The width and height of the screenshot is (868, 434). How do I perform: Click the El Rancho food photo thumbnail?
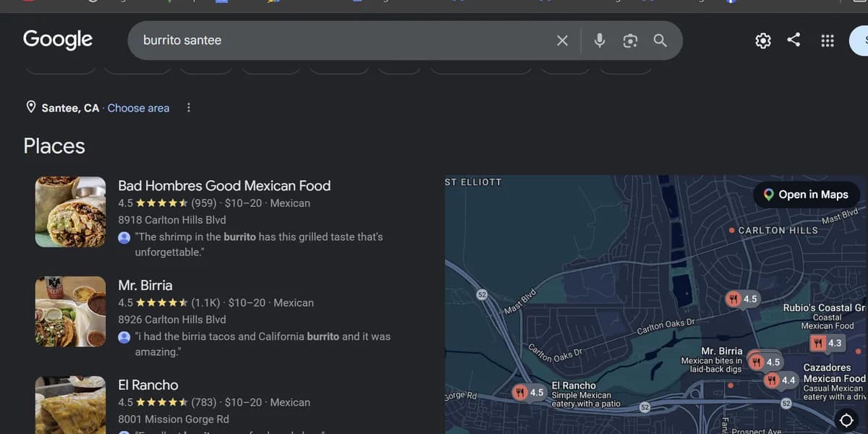[x=70, y=405]
